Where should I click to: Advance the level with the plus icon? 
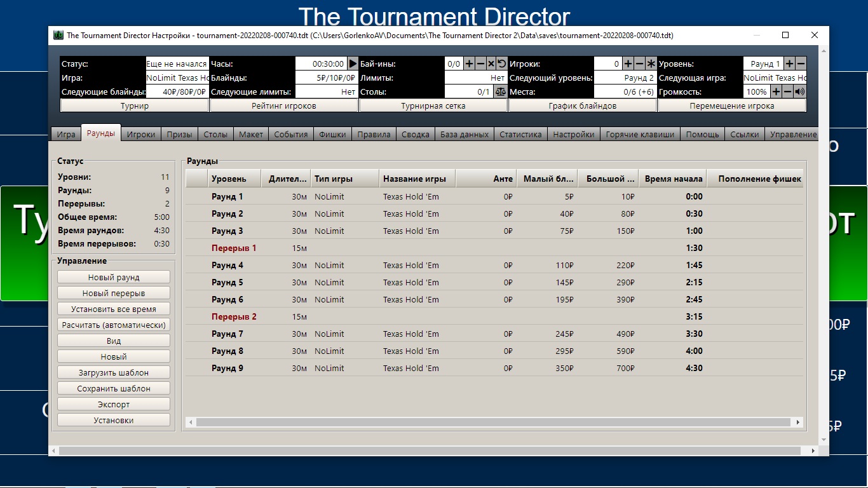(789, 64)
